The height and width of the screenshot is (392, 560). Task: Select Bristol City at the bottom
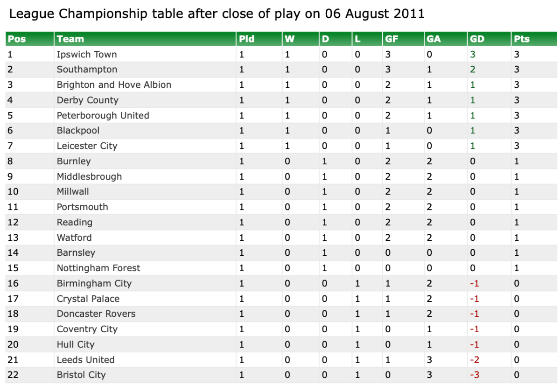(x=81, y=375)
